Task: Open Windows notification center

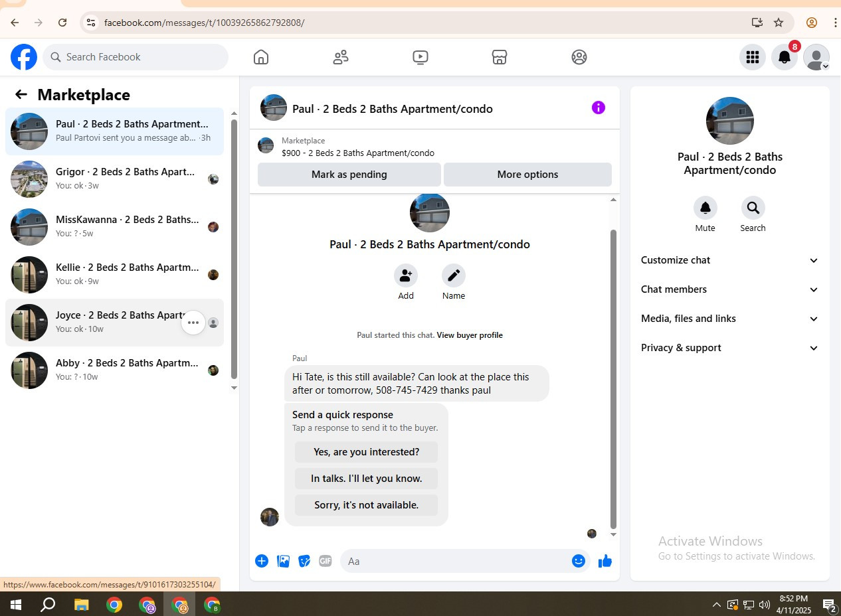Action: pos(829,605)
